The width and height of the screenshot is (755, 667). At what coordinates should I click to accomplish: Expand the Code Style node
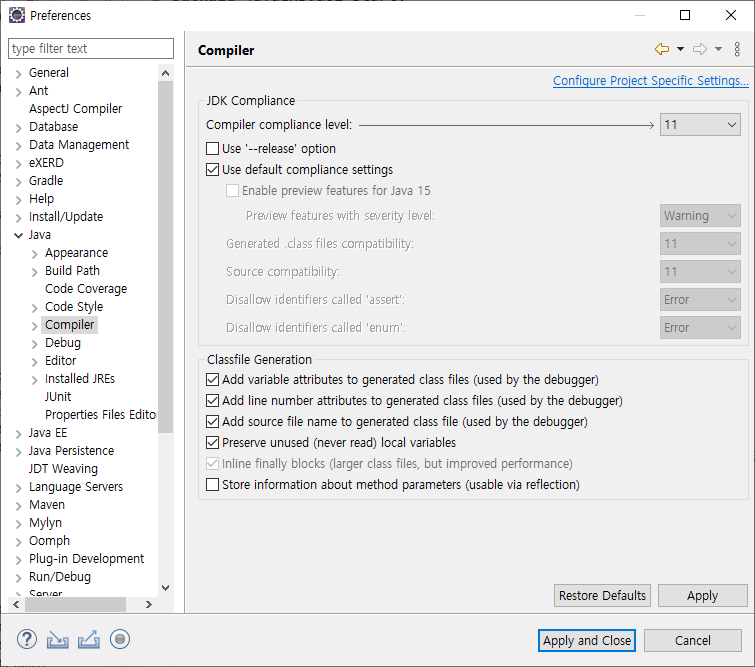pos(35,308)
